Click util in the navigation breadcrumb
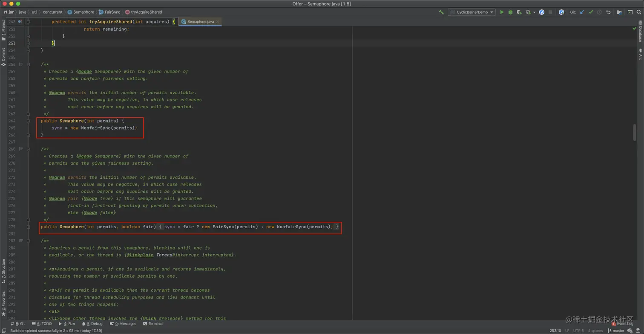This screenshot has width=644, height=334. pyautogui.click(x=34, y=12)
